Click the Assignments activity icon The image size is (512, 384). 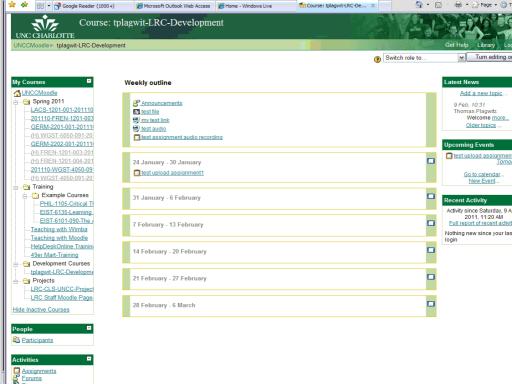point(17,371)
